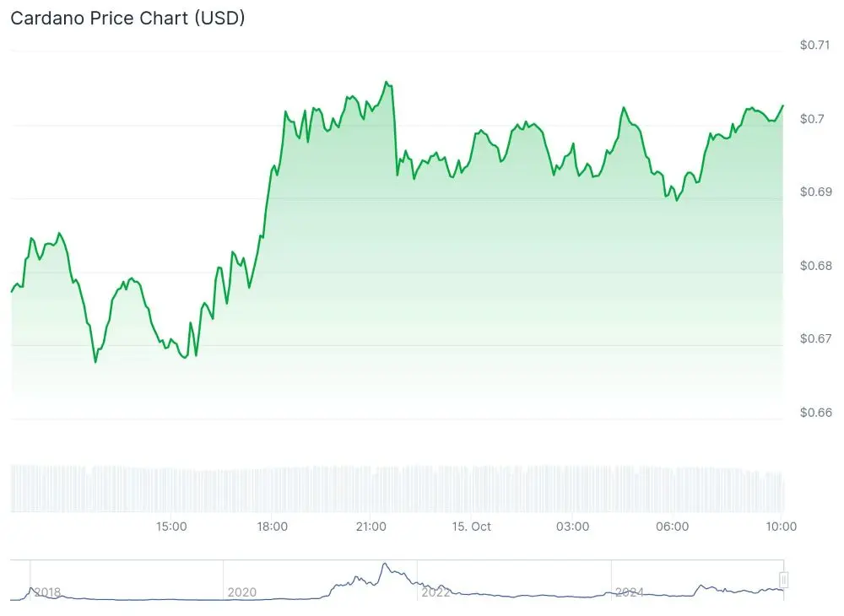
Task: Click the 10:00 time axis label
Action: [781, 527]
